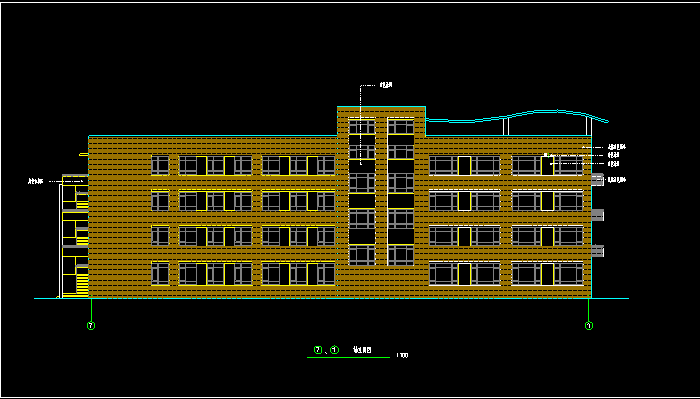This screenshot has height=399, width=700.
Task: Select the brown brick hatch below central tower
Action: point(381,281)
